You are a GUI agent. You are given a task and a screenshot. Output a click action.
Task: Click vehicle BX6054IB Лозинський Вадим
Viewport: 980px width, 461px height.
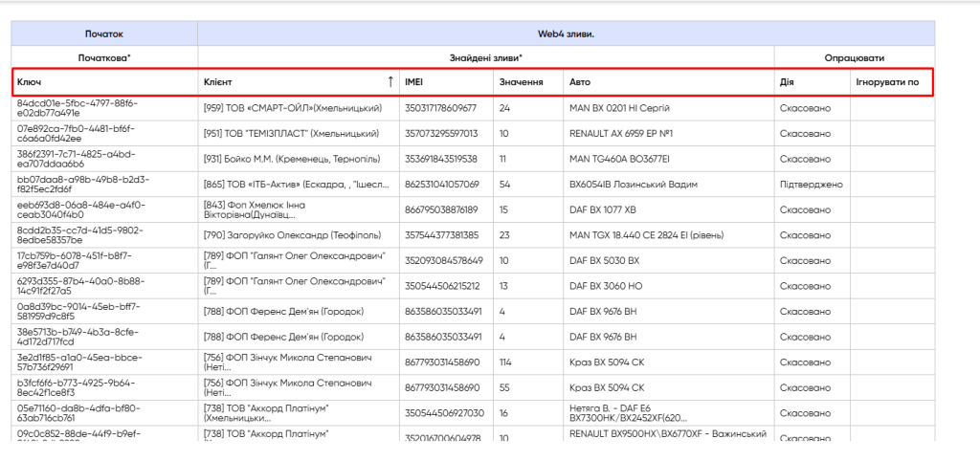[x=634, y=185]
